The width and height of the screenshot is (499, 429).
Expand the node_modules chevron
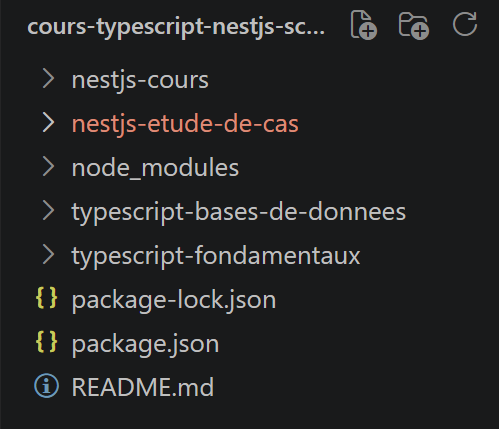click(49, 167)
